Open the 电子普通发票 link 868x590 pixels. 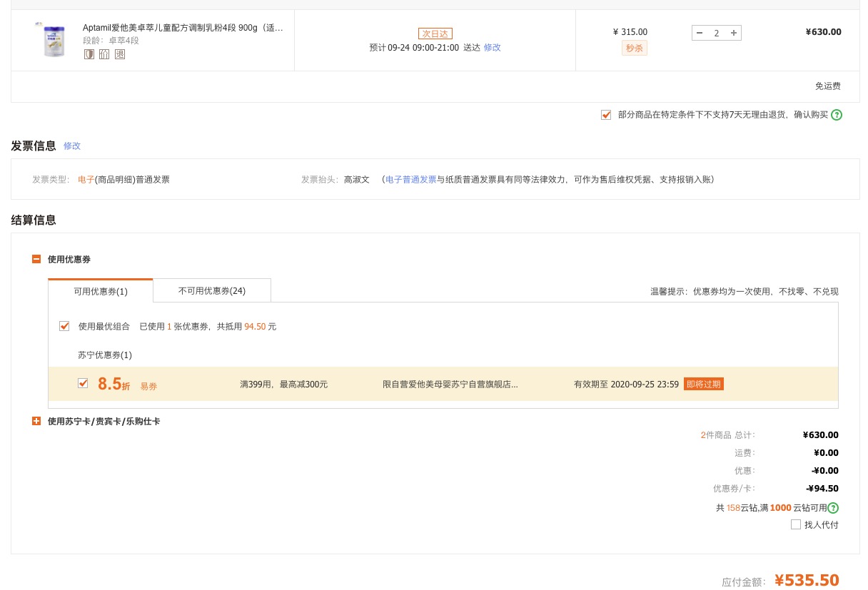pyautogui.click(x=411, y=180)
